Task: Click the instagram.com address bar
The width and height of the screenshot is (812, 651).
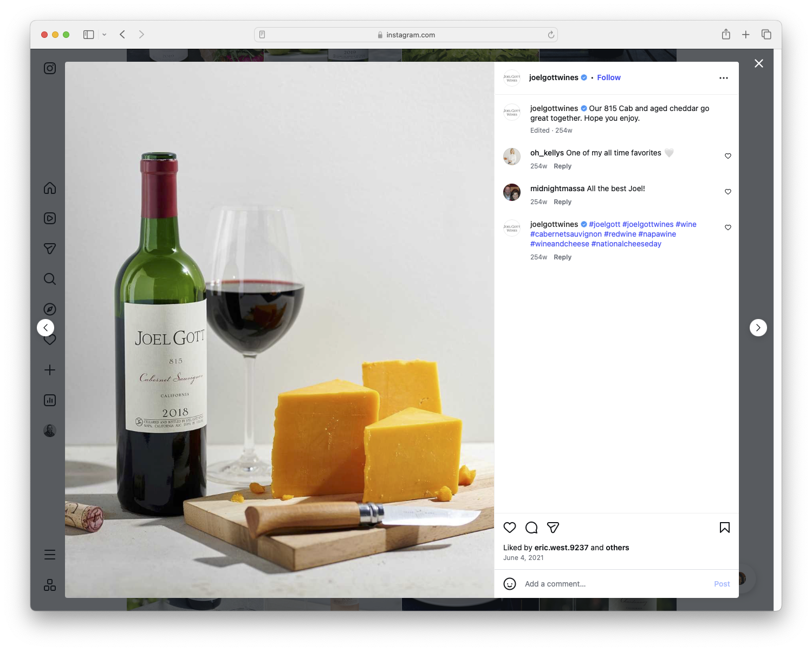Action: click(406, 35)
